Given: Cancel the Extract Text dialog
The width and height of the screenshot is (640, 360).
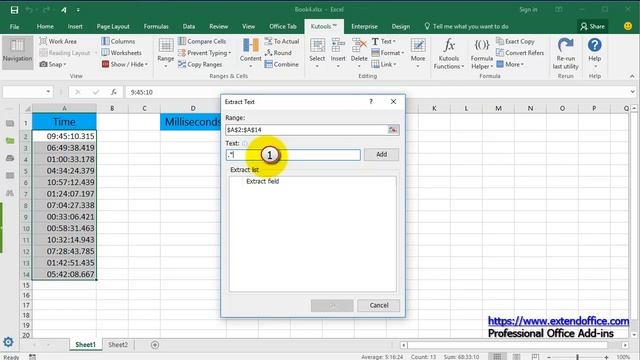Looking at the screenshot, I should (379, 305).
